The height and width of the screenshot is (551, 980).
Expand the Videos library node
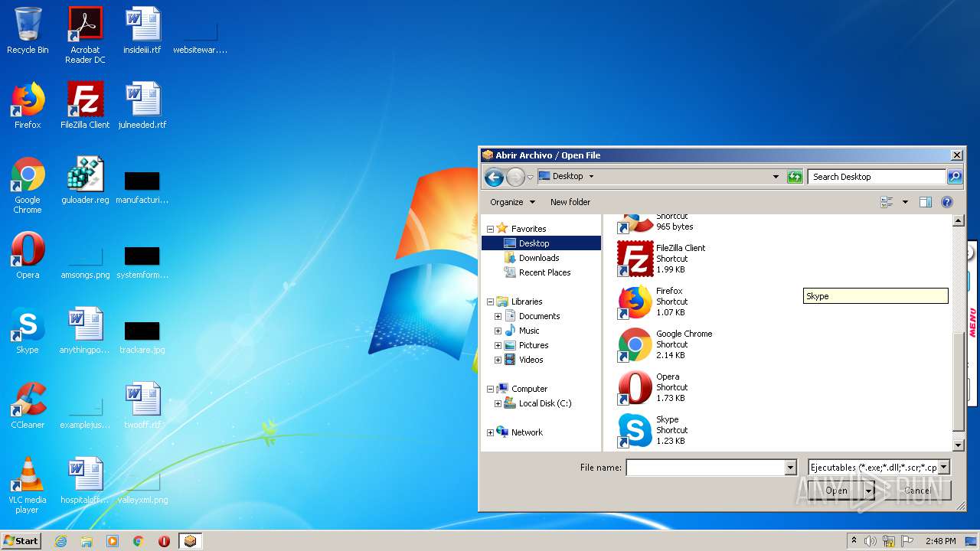tap(498, 360)
